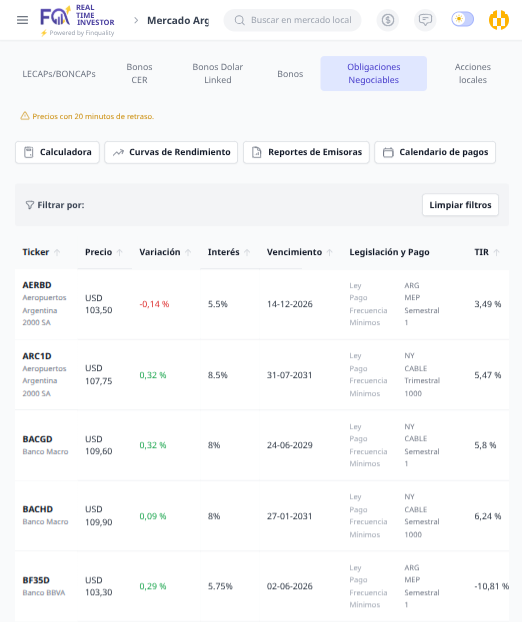
Task: Open the BACGD ticker row
Action: (262, 445)
